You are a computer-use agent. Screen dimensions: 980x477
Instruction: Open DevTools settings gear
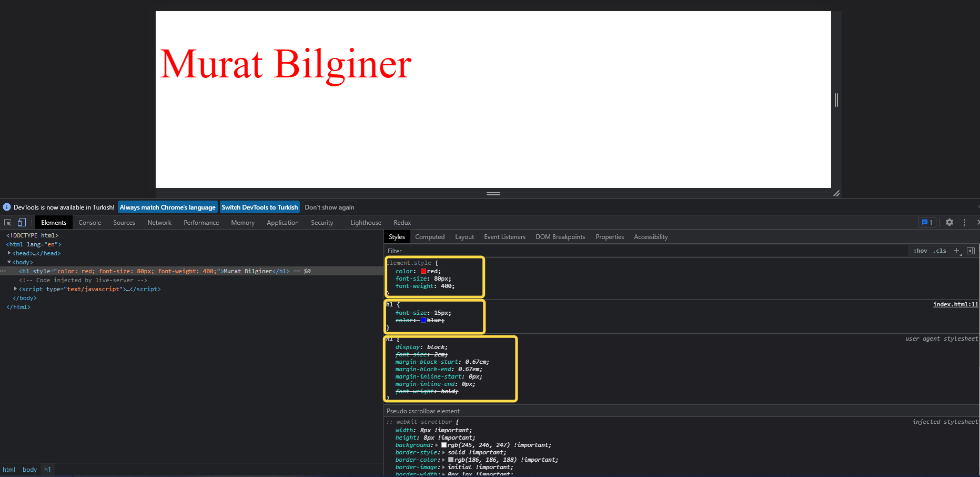pyautogui.click(x=949, y=222)
